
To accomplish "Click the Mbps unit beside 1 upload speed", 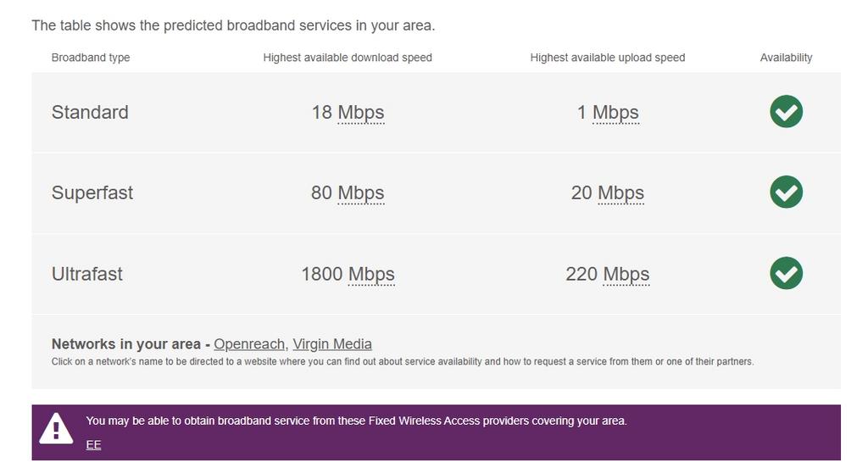I will tap(615, 113).
